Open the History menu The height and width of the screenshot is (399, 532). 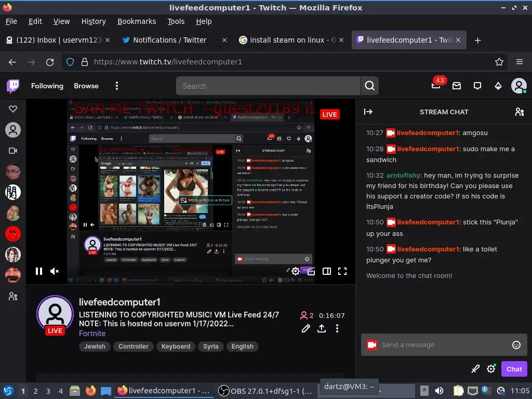94,21
